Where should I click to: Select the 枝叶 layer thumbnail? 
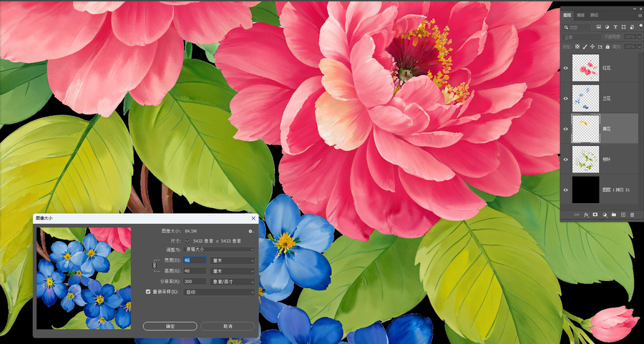tap(585, 159)
